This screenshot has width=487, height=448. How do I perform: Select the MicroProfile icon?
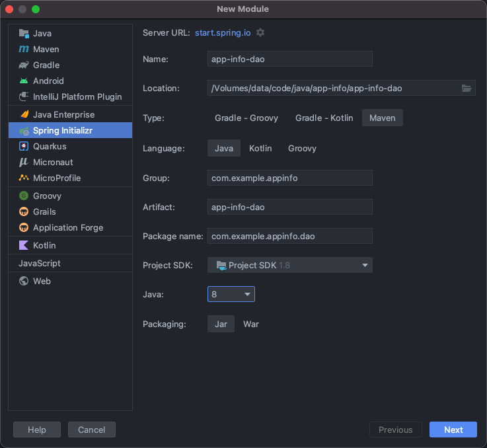click(x=24, y=178)
